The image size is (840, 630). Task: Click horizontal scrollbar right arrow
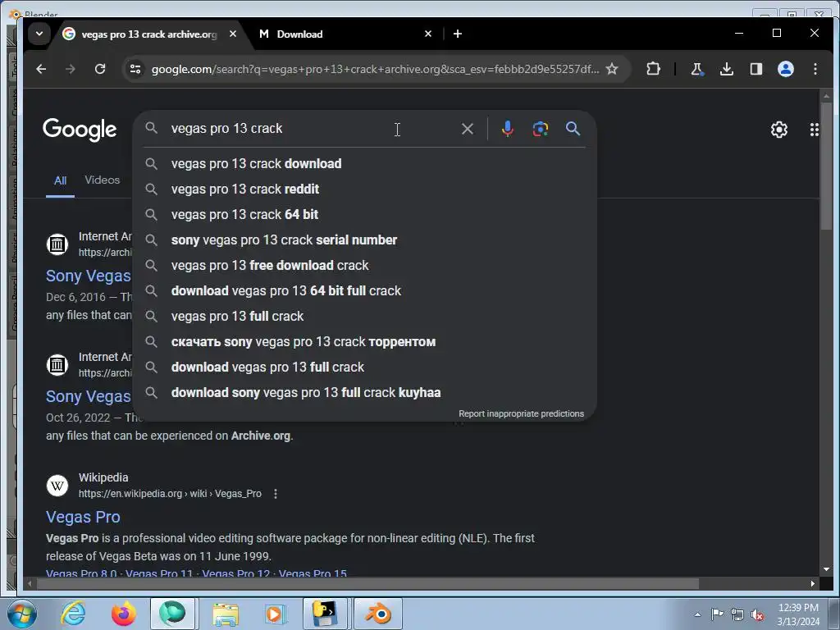coord(813,583)
